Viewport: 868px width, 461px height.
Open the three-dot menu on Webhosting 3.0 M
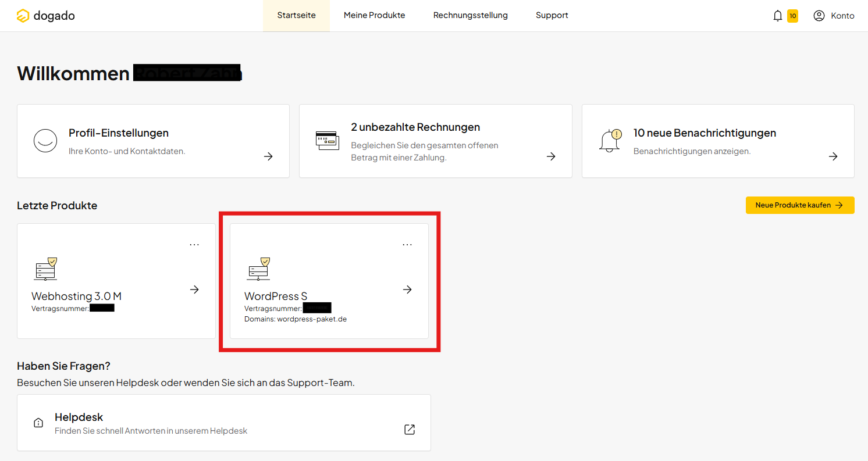[194, 245]
